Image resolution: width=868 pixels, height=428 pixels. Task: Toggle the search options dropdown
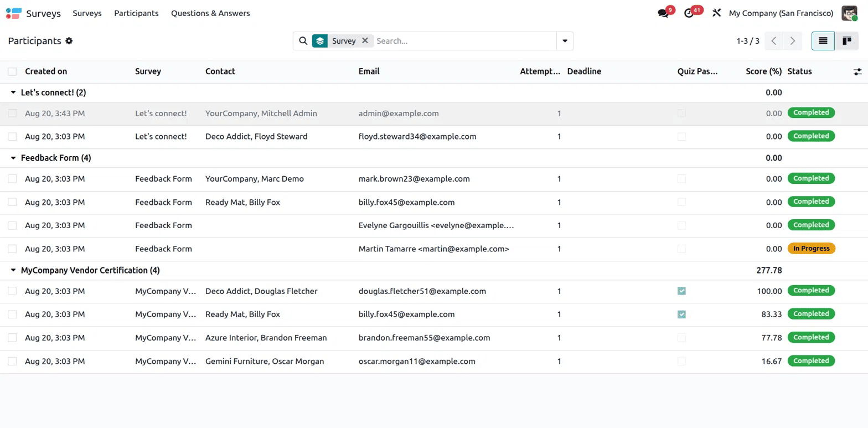[565, 41]
